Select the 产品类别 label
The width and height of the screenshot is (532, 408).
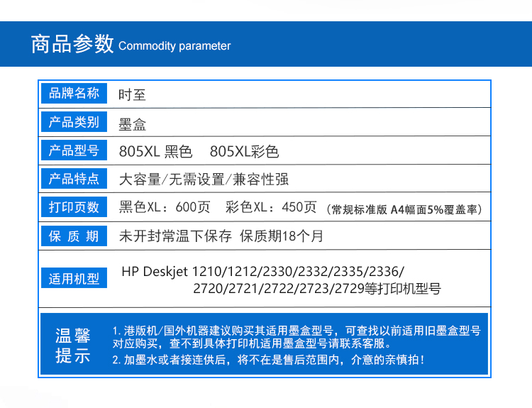tap(74, 121)
